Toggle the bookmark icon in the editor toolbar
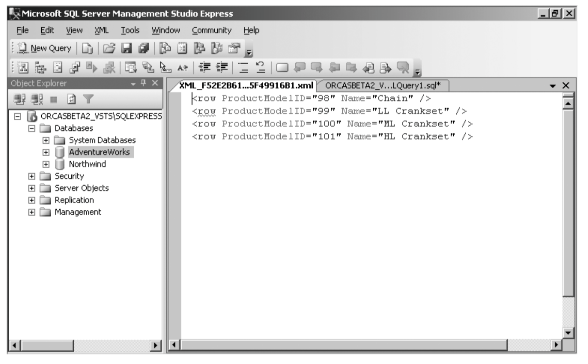 pyautogui.click(x=282, y=67)
